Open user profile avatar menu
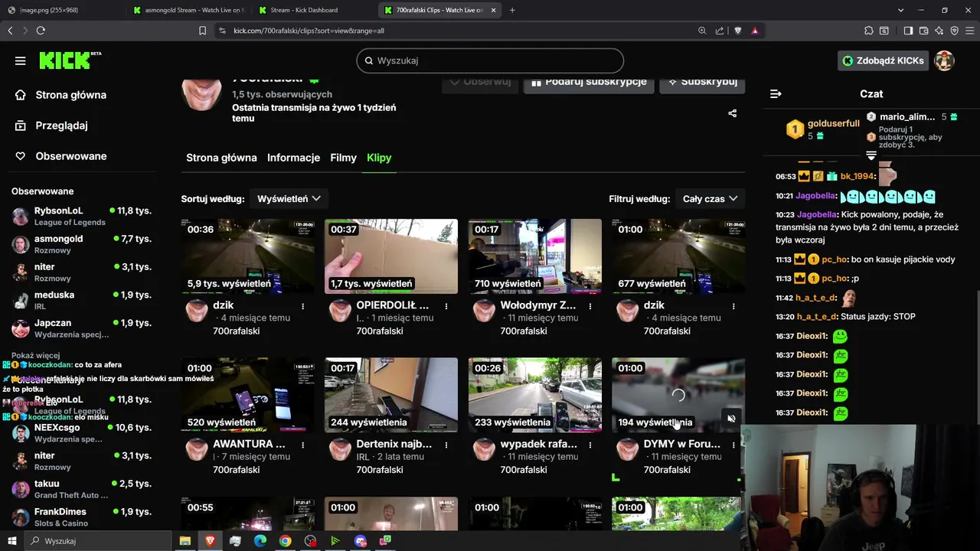This screenshot has width=980, height=551. pyautogui.click(x=944, y=60)
